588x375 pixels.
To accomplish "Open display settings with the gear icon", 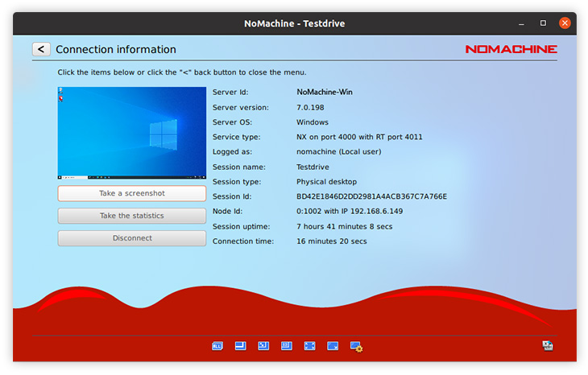I will coord(356,347).
